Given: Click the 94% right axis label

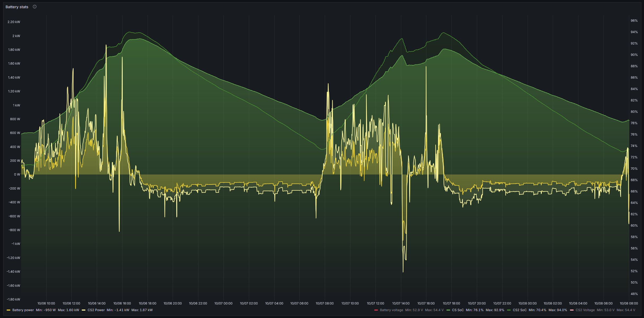Looking at the screenshot, I should pos(634,32).
